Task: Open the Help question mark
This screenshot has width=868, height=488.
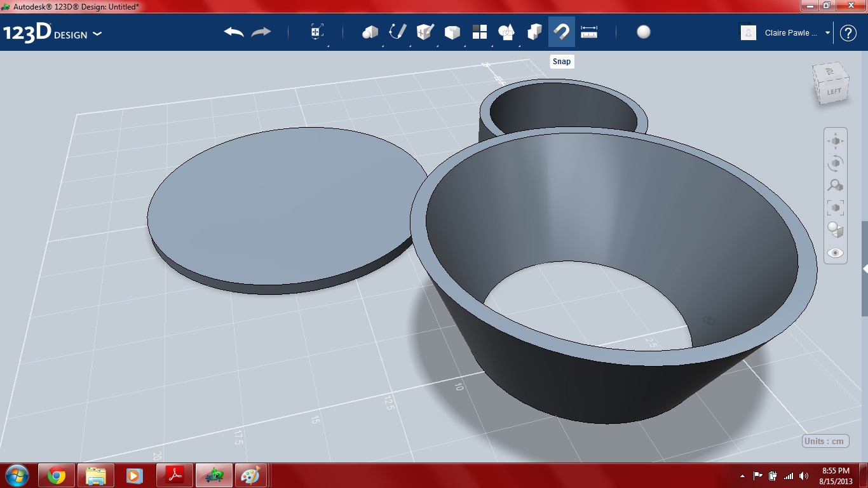Action: (x=848, y=33)
